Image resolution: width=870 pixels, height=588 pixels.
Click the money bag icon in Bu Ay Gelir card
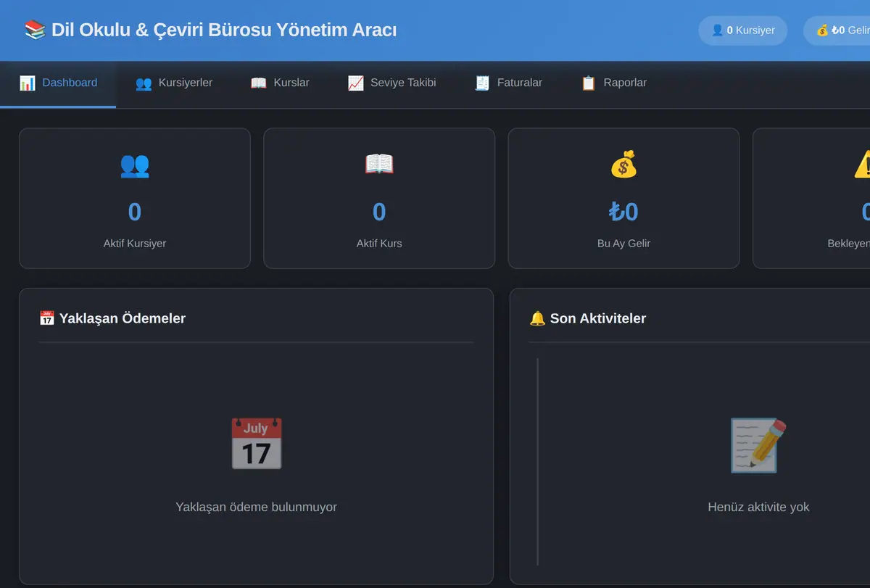pos(623,165)
